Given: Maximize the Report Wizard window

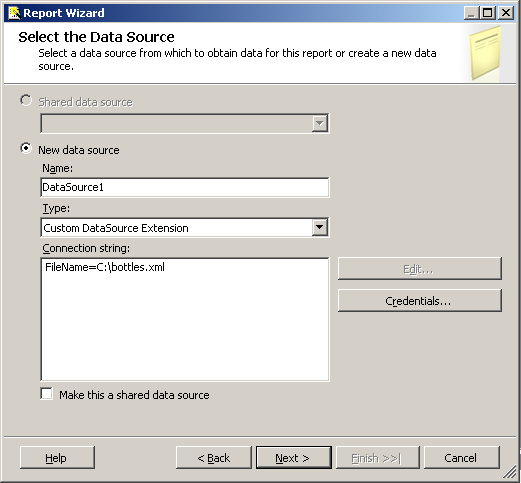Looking at the screenshot, I should click(x=488, y=13).
